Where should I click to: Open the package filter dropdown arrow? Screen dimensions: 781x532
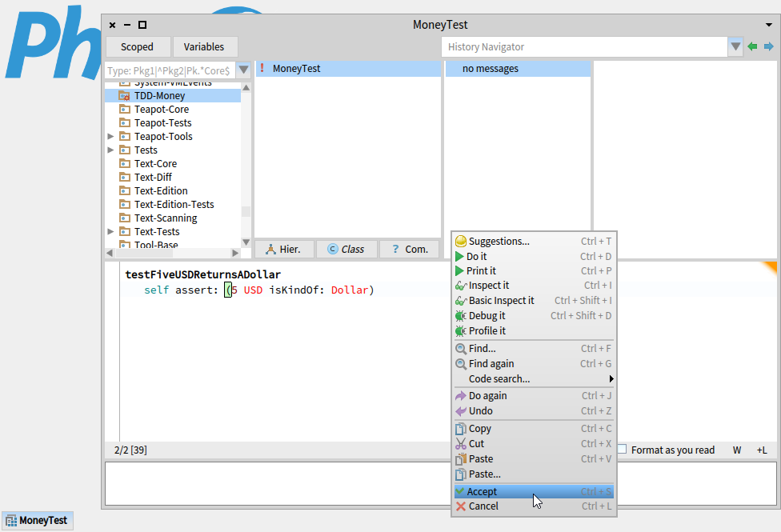point(243,70)
